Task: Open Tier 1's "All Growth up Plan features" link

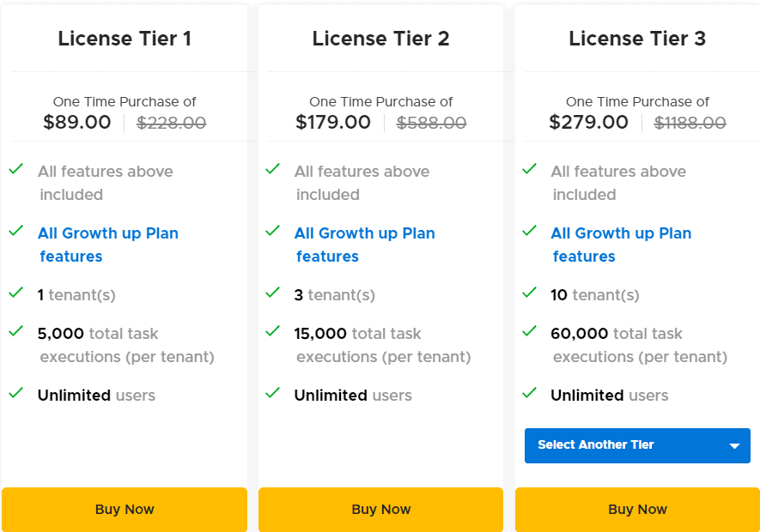Action: (108, 244)
